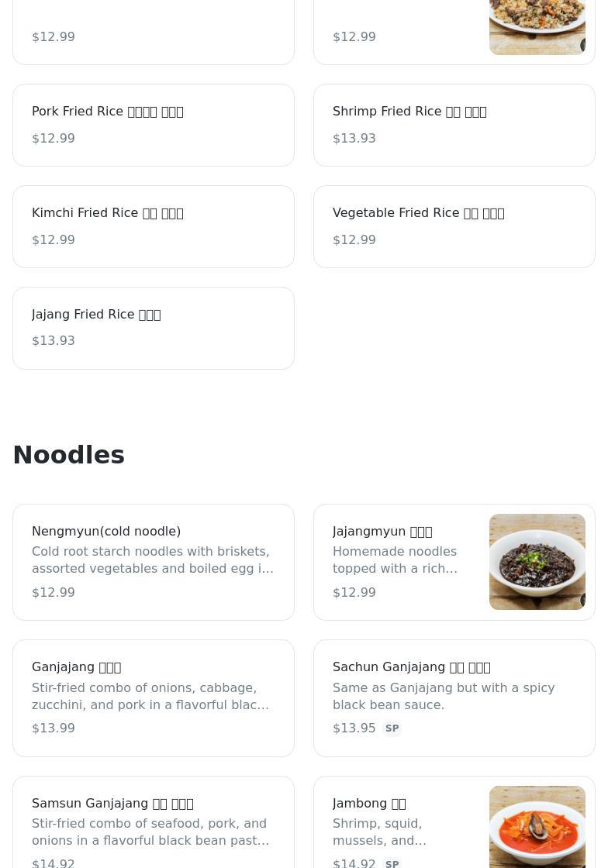Click the SP badge on Jambong
The height and width of the screenshot is (868, 608).
[392, 863]
